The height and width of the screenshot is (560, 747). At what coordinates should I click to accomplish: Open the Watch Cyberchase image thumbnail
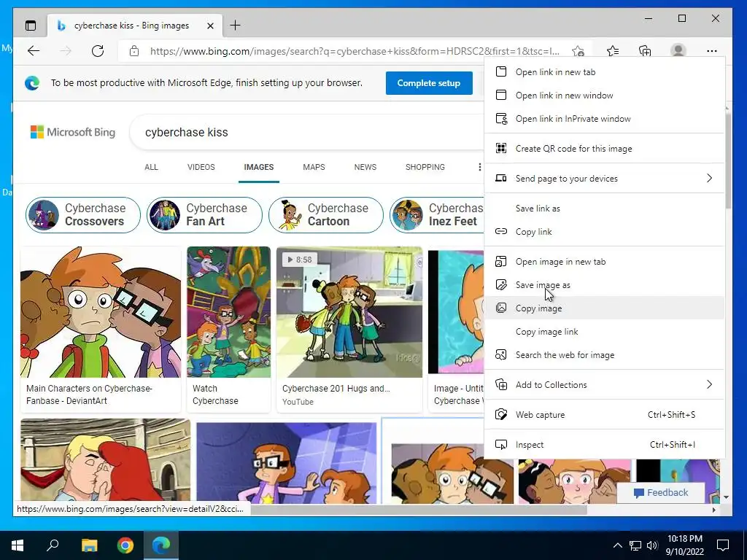[228, 312]
